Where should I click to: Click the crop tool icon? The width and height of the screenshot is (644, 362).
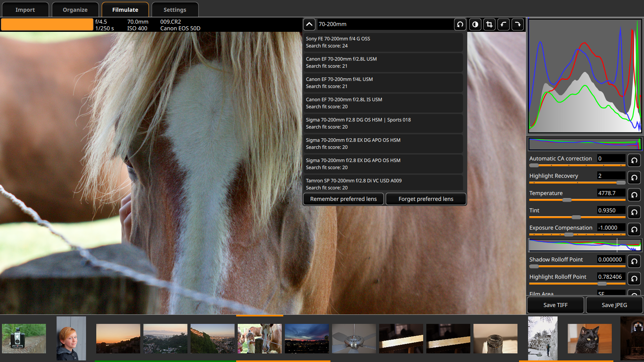(x=489, y=24)
